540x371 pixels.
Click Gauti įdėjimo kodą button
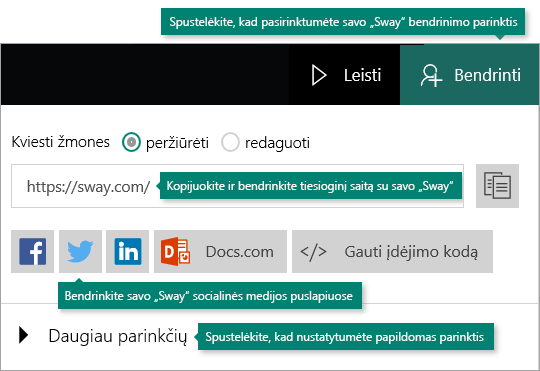(x=392, y=251)
